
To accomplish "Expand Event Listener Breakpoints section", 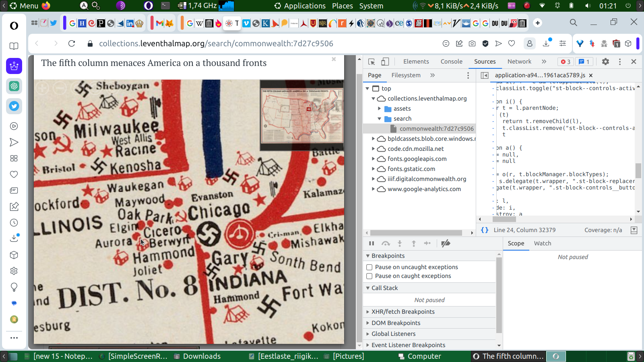I will coord(408,345).
